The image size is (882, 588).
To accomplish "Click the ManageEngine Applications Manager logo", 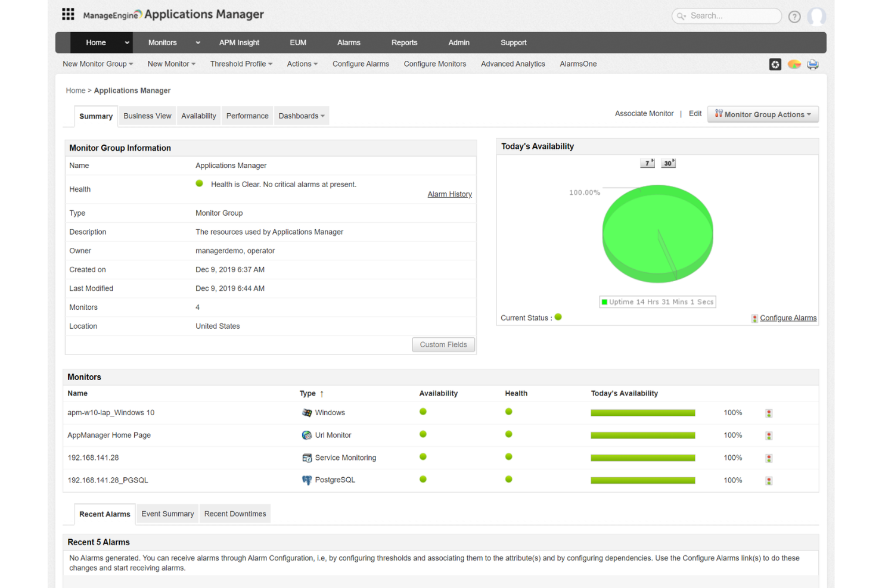I will pyautogui.click(x=173, y=14).
